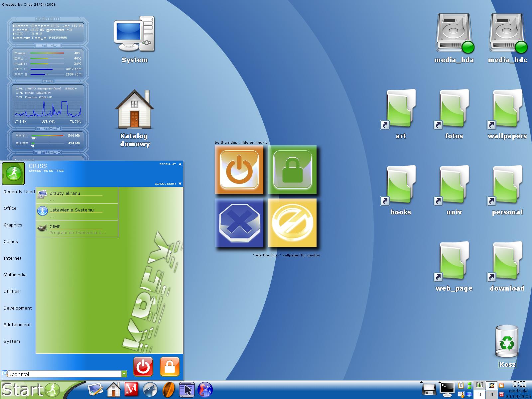
Task: Open the floppy disk storage icon in the panel
Action: click(x=429, y=390)
